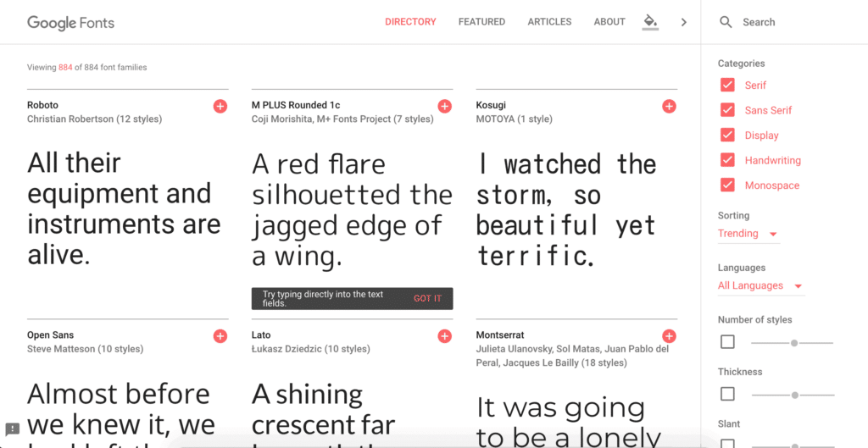Click the M PLUS Rounded sample text
Image resolution: width=868 pixels, height=448 pixels.
(x=352, y=210)
